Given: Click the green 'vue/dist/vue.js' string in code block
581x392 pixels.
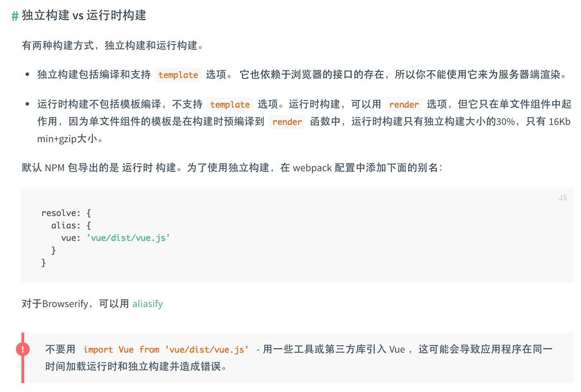Looking at the screenshot, I should (x=128, y=237).
